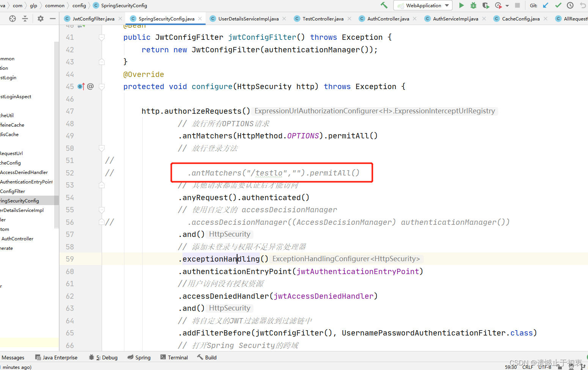
Task: Open the Messages tool window
Action: pos(13,357)
